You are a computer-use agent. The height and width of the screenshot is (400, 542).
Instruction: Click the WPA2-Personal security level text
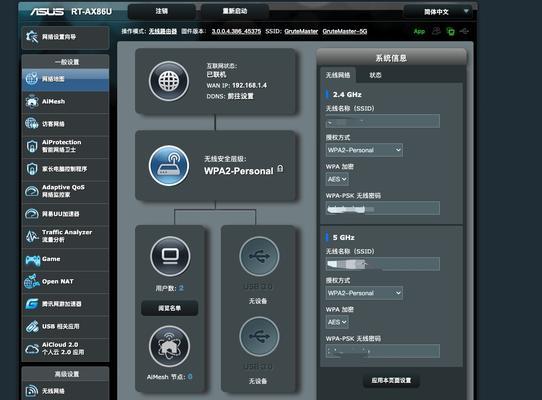(x=239, y=171)
